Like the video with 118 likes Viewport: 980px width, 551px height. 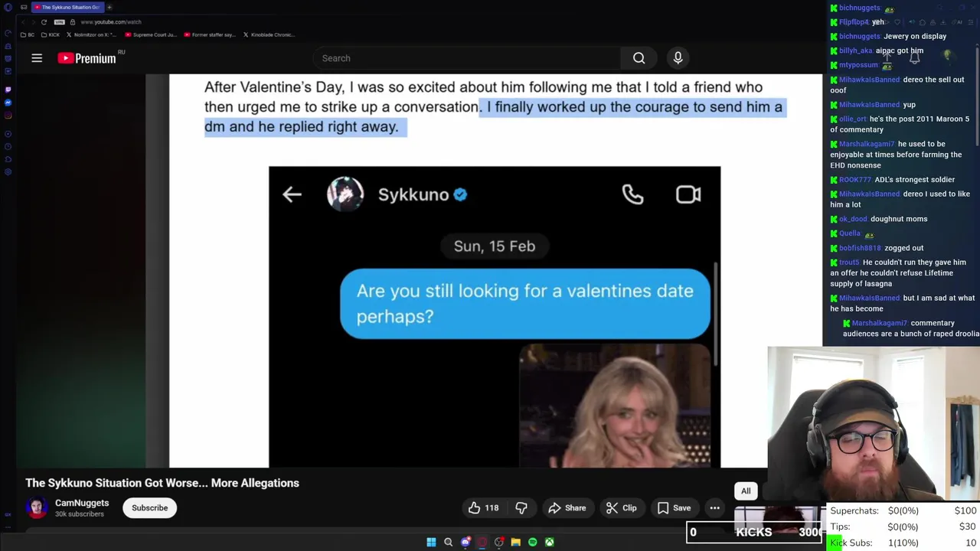click(x=483, y=508)
